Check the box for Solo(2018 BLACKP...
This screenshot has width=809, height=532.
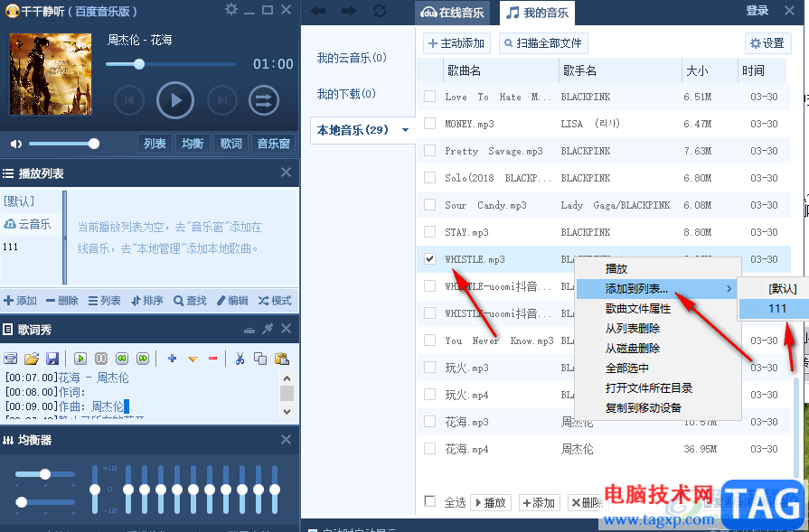pos(429,177)
